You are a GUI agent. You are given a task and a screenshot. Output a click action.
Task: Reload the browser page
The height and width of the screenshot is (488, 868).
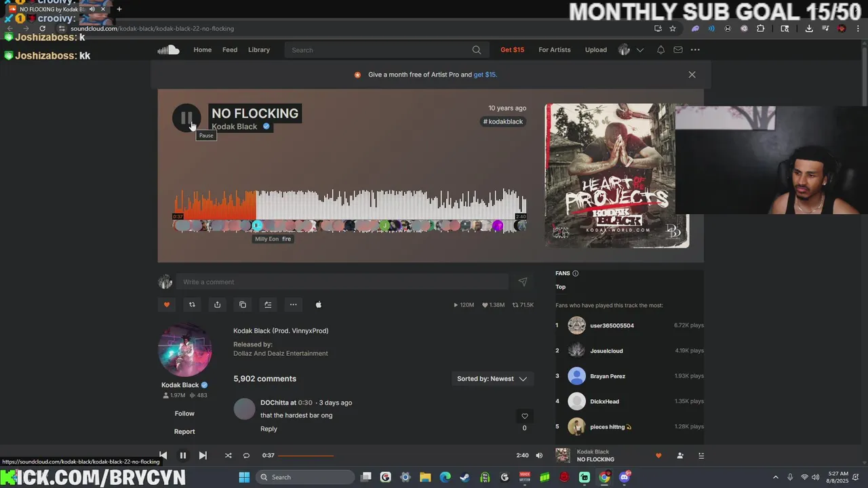pos(42,28)
